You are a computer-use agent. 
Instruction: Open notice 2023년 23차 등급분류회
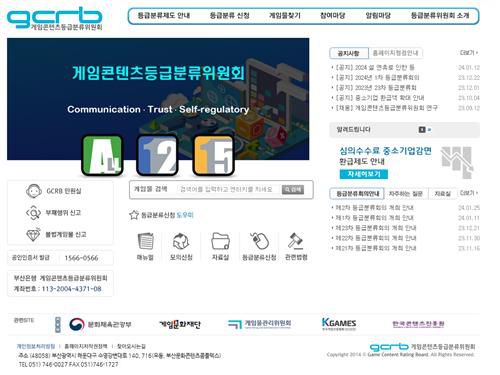point(376,87)
